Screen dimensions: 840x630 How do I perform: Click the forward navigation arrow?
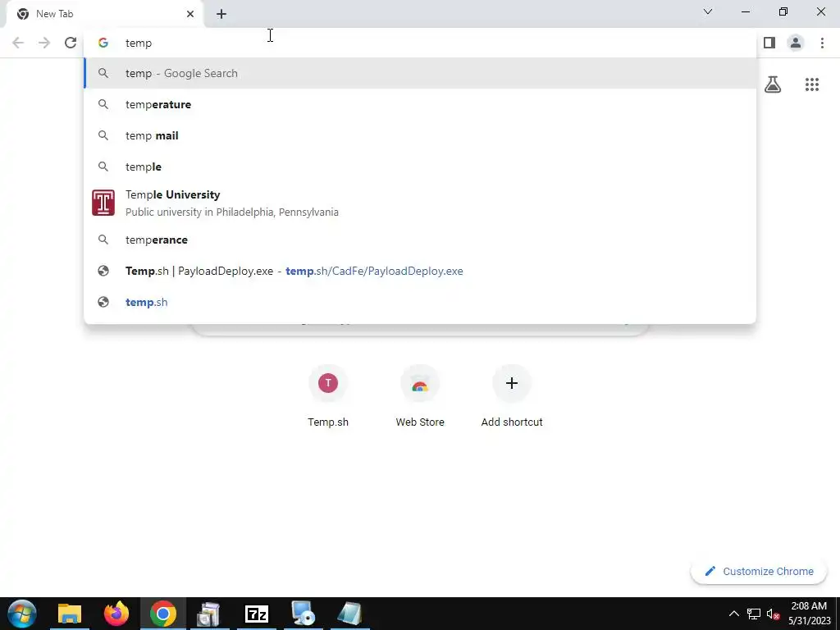pyautogui.click(x=44, y=43)
